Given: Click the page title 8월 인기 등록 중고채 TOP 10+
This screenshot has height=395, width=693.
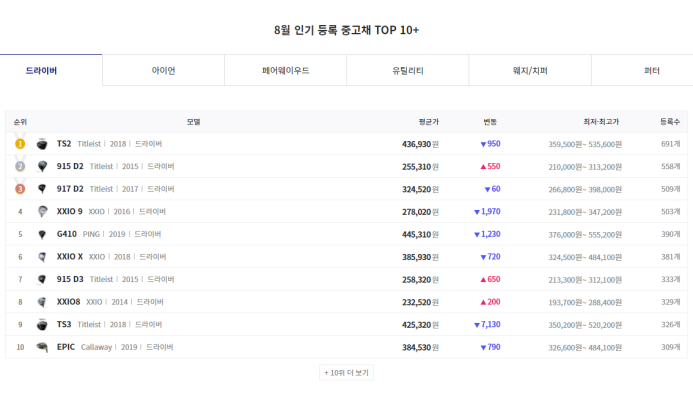Looking at the screenshot, I should click(x=346, y=30).
